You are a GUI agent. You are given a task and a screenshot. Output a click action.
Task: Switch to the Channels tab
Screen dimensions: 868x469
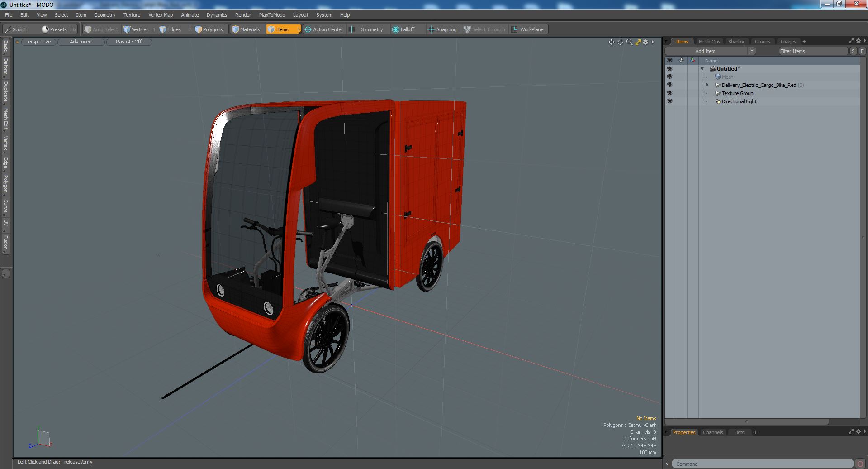point(713,432)
